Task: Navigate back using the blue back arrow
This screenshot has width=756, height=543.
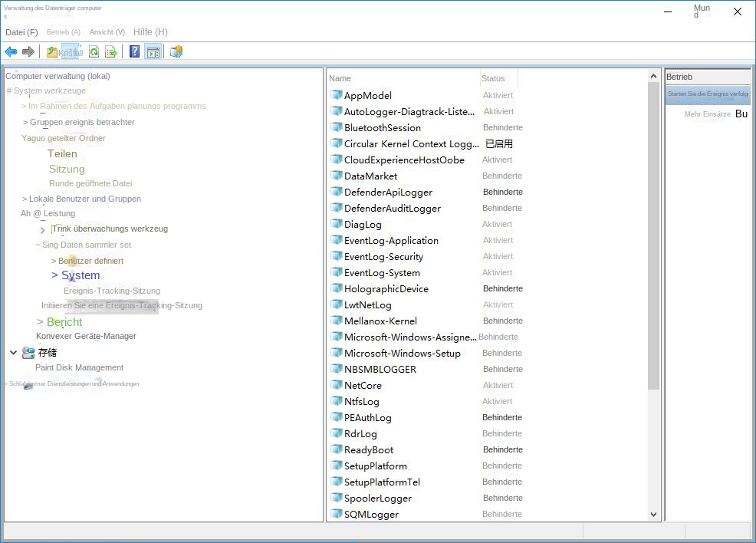Action: coord(11,51)
